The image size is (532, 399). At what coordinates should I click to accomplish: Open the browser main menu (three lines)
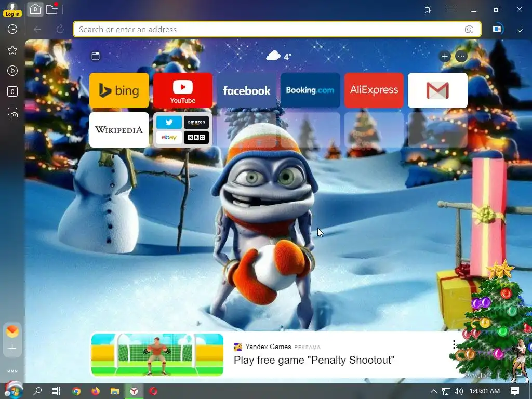click(x=451, y=9)
